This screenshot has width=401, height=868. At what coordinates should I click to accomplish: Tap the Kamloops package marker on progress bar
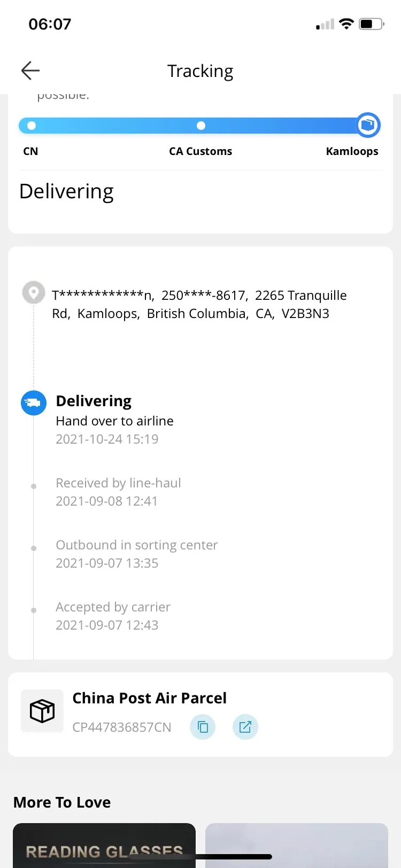[368, 125]
